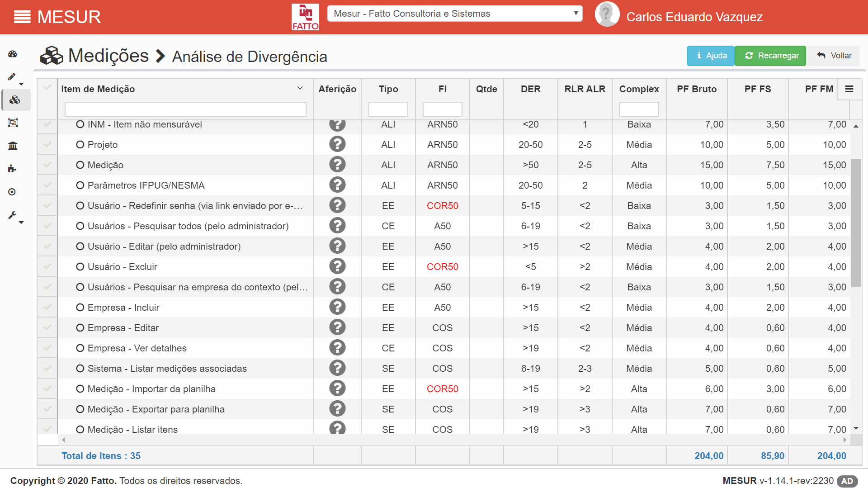The width and height of the screenshot is (868, 488).
Task: Click the Recarregar reload button
Action: (x=770, y=56)
